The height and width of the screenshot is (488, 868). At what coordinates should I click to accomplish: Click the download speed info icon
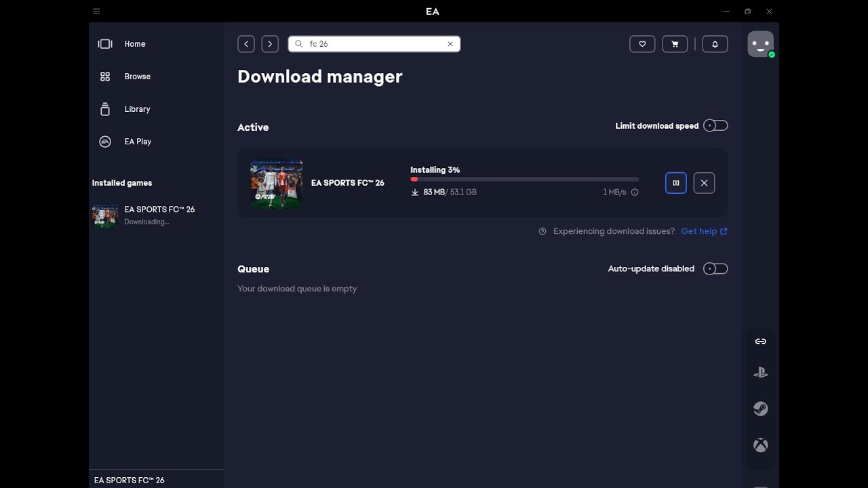(635, 192)
